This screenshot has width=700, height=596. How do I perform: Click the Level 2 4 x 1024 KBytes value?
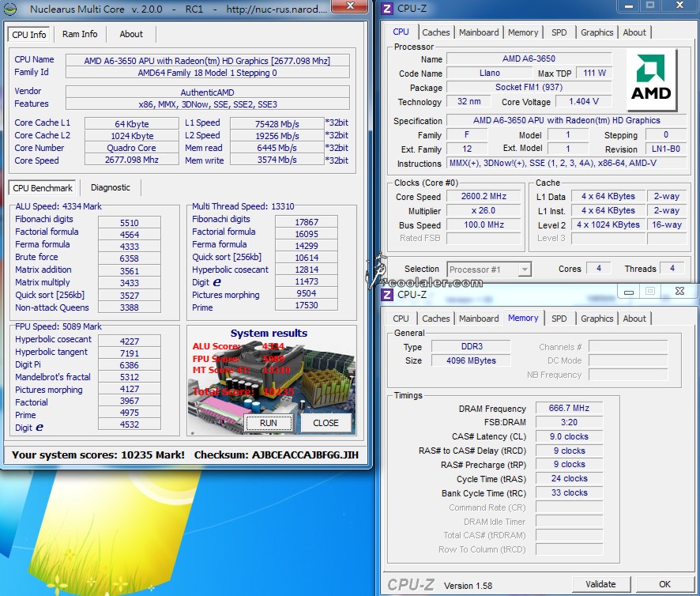point(608,224)
